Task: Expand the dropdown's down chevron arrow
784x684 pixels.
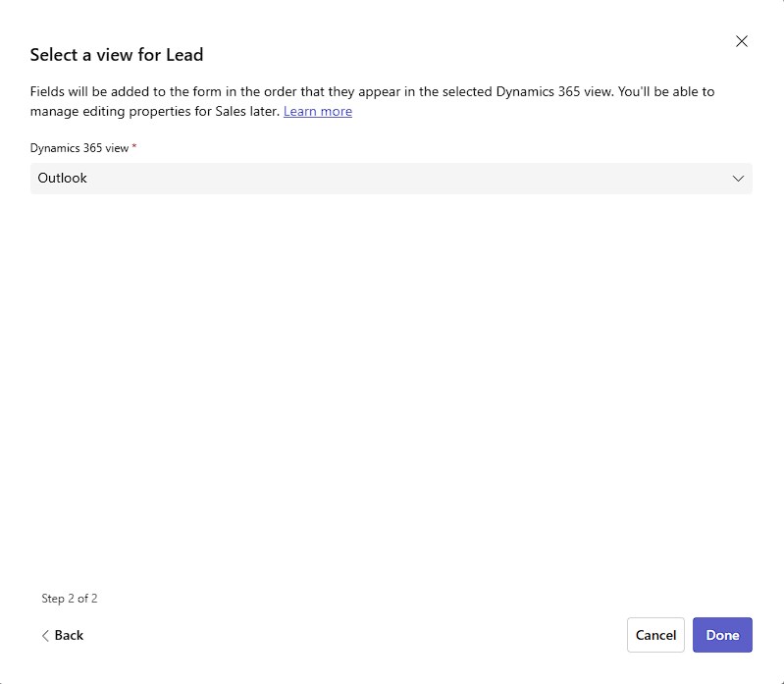Action: click(x=738, y=179)
